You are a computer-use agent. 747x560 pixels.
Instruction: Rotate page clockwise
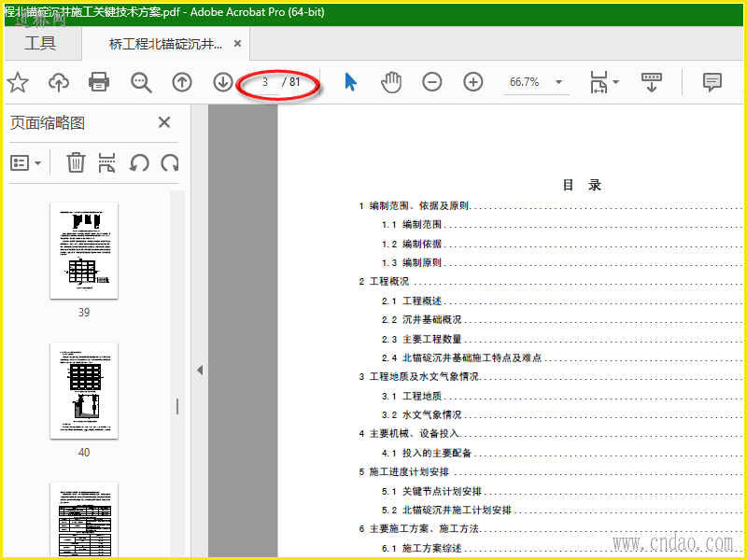coord(170,162)
